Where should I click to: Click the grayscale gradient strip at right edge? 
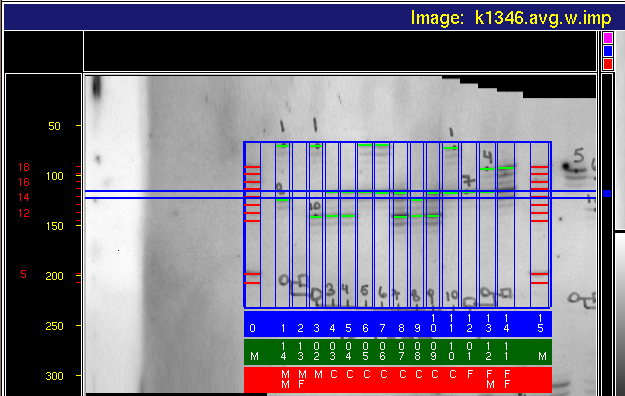click(x=620, y=314)
